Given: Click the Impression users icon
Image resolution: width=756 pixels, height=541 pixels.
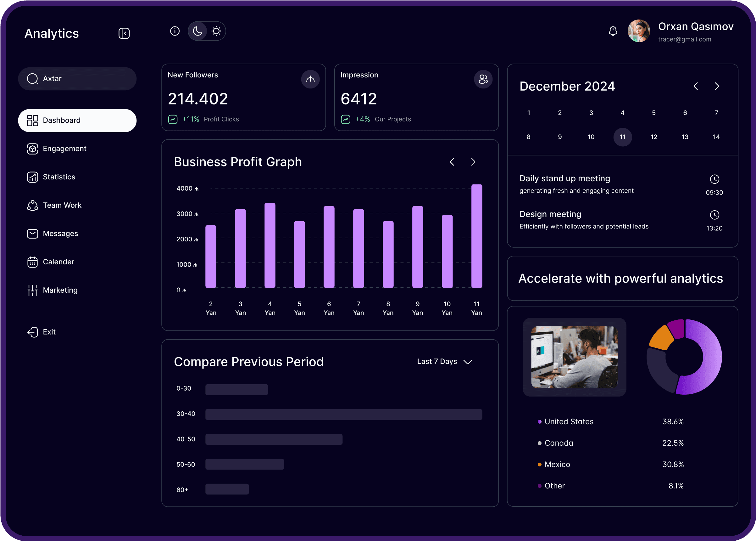Looking at the screenshot, I should point(483,79).
